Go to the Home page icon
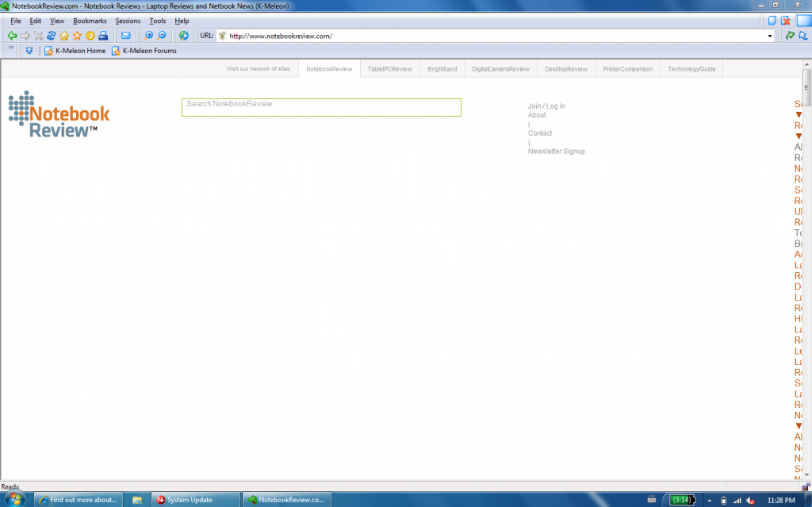 coord(64,36)
